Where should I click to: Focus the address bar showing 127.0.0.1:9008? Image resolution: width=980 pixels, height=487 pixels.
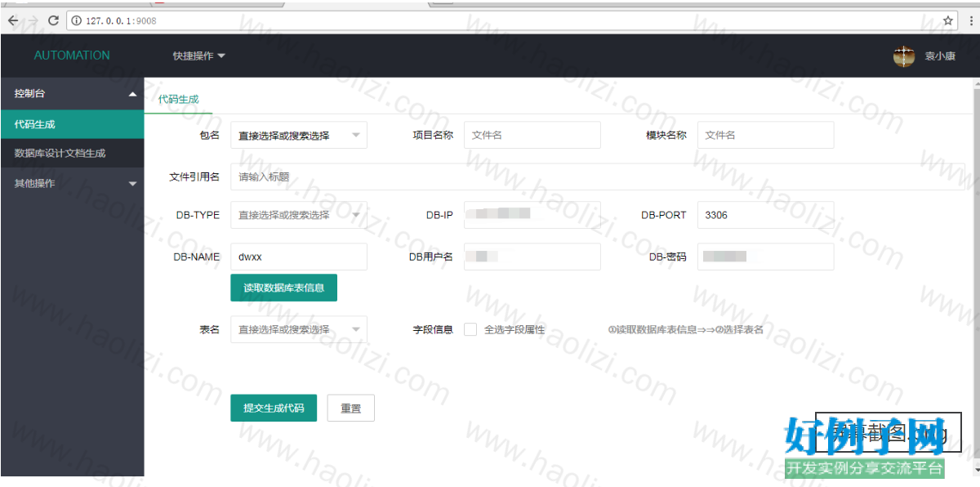pos(510,20)
